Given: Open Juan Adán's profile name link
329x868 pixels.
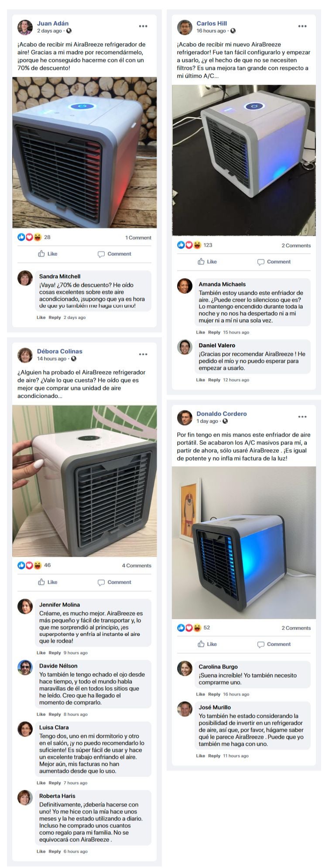Looking at the screenshot, I should coord(53,24).
